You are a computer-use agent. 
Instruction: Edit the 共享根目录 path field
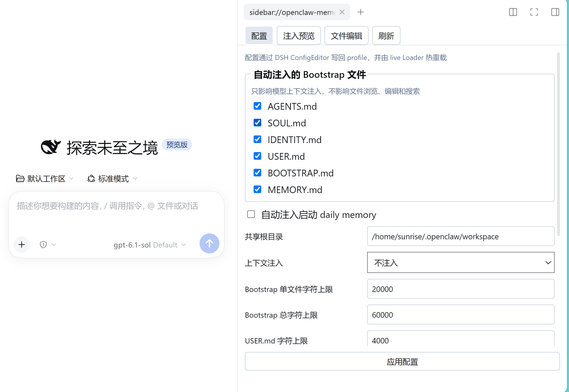click(x=461, y=236)
